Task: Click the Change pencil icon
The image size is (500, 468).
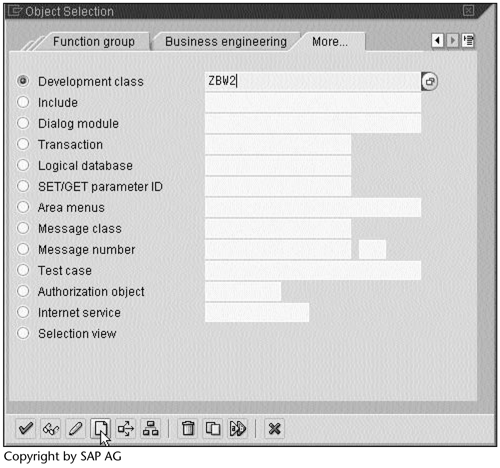Action: tap(75, 428)
